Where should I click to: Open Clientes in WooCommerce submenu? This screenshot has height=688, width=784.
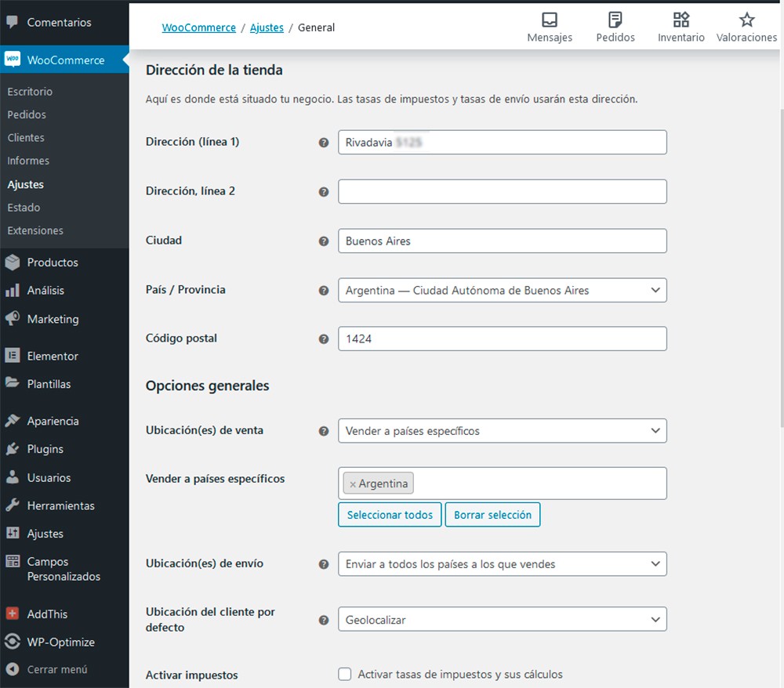(26, 137)
